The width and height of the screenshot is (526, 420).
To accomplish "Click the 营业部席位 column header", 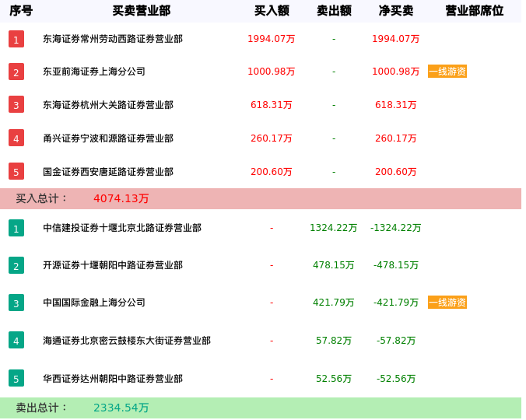I will pos(474,11).
